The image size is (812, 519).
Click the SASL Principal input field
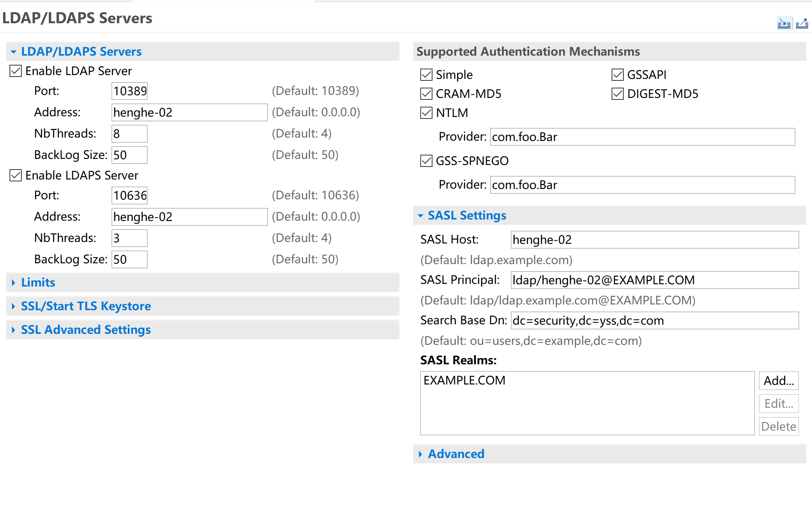tap(654, 280)
